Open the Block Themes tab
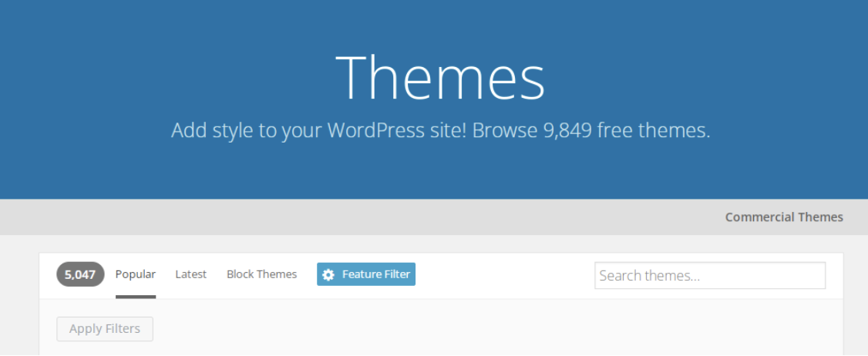The width and height of the screenshot is (868, 356). tap(262, 274)
